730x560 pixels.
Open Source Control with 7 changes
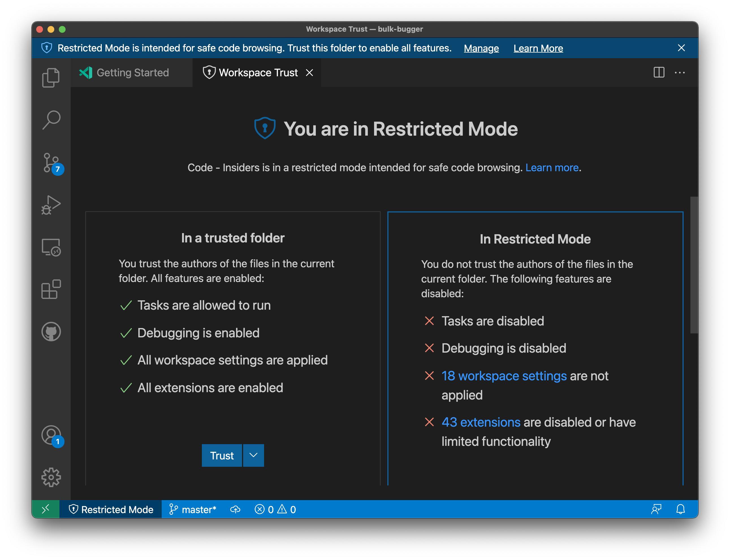point(52,163)
